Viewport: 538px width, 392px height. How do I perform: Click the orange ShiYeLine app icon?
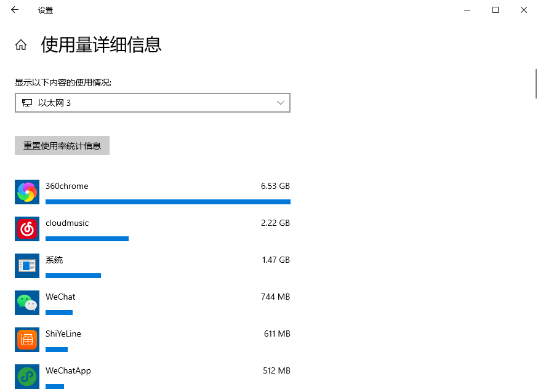point(26,339)
